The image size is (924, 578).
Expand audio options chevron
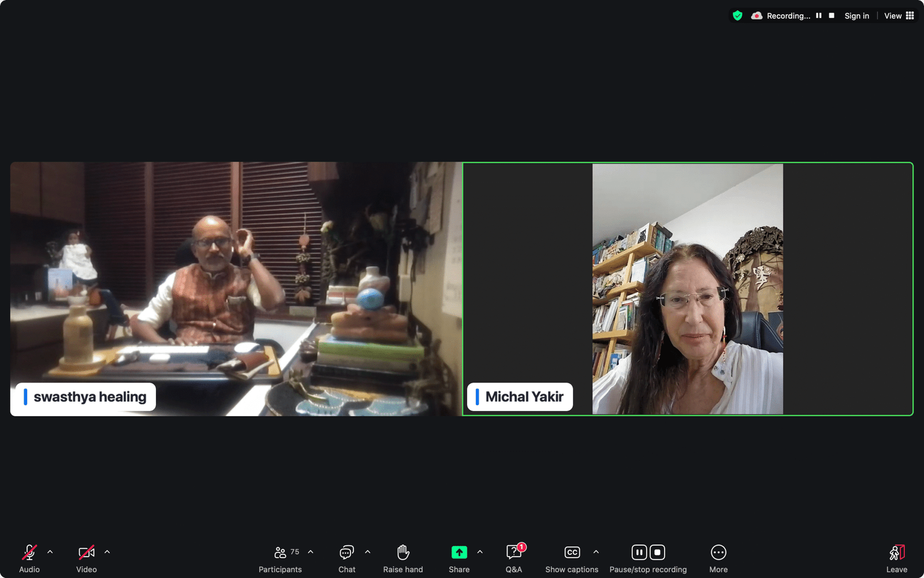50,552
